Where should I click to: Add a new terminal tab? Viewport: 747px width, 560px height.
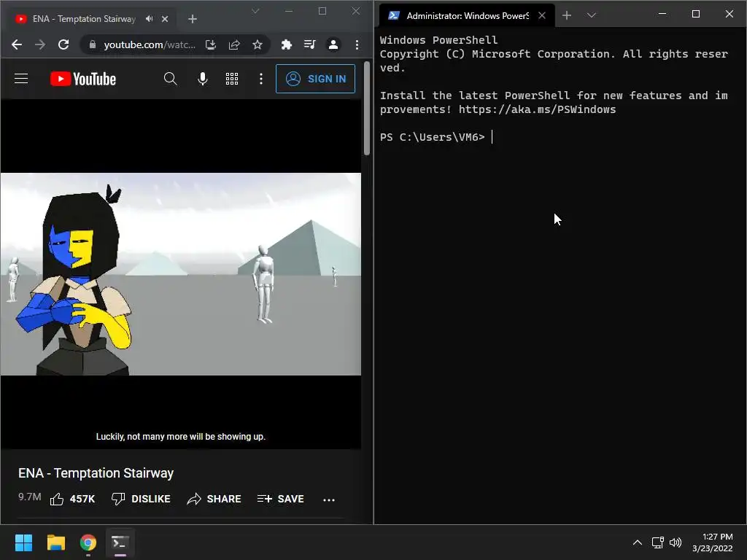[566, 16]
